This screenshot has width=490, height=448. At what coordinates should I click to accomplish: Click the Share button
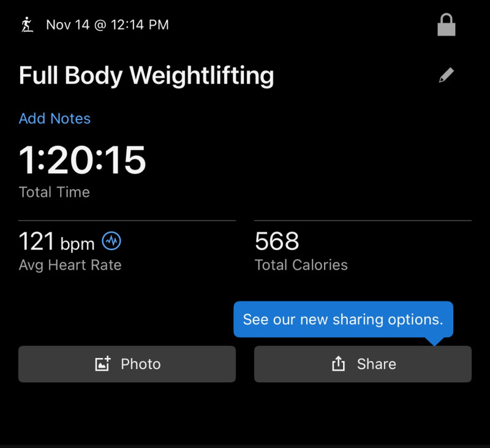(363, 363)
